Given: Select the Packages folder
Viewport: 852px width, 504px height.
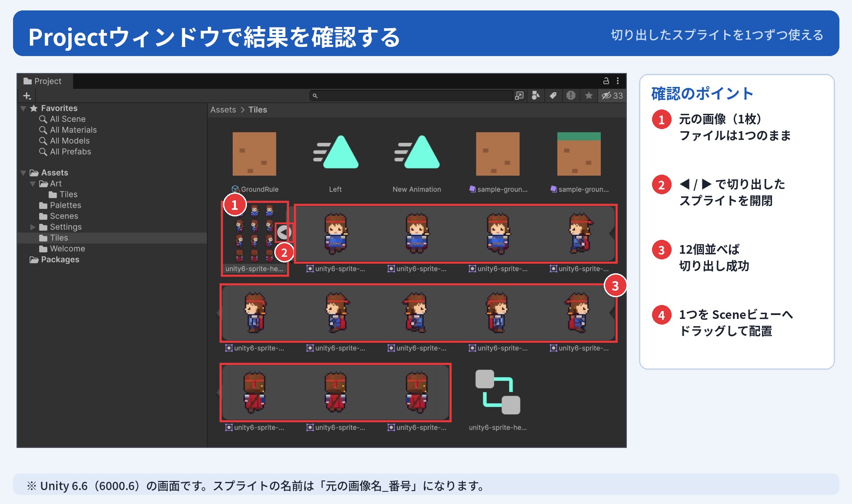Looking at the screenshot, I should [x=54, y=259].
